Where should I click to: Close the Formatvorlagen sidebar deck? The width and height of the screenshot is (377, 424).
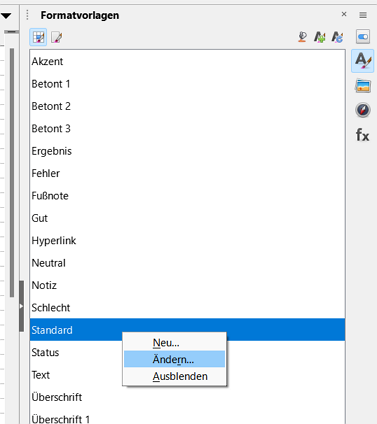(x=344, y=14)
